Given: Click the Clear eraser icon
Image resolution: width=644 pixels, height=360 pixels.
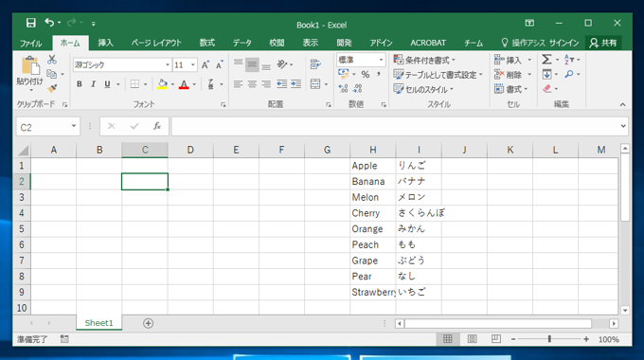Looking at the screenshot, I should click(x=547, y=89).
